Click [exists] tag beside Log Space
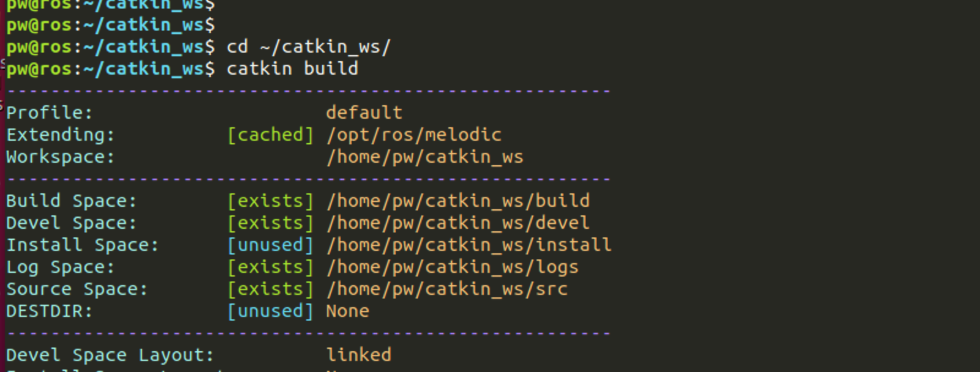Image resolution: width=980 pixels, height=372 pixels. (x=270, y=267)
